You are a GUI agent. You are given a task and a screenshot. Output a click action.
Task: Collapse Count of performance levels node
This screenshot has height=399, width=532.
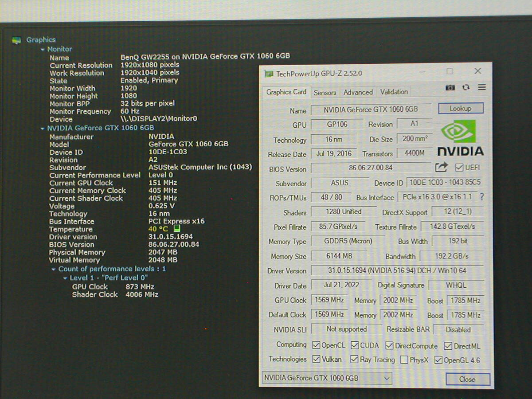54,269
